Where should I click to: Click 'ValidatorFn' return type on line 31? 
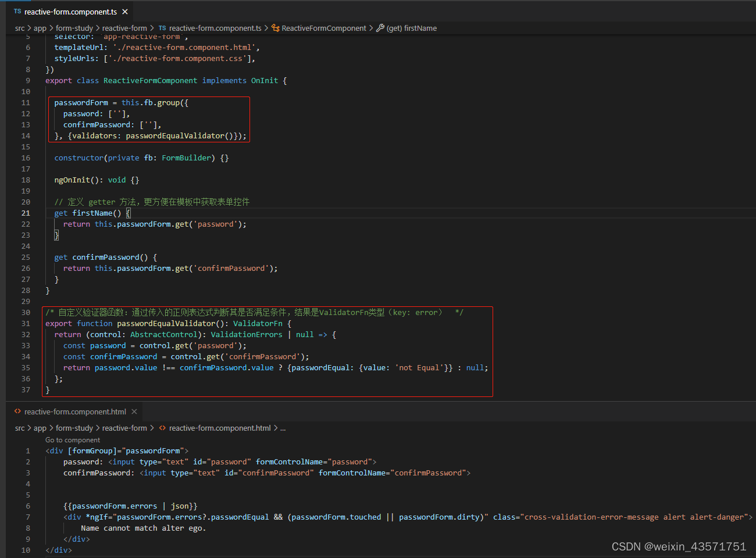pos(258,324)
